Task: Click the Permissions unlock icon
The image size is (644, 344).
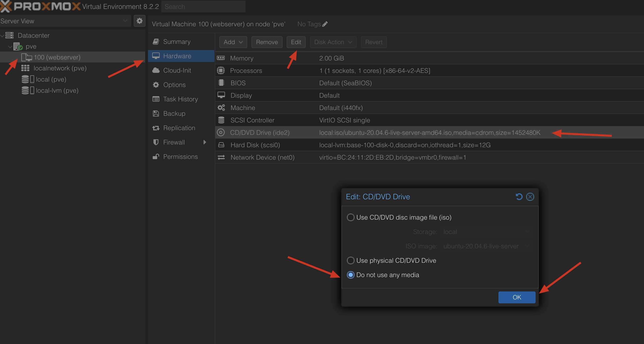Action: 156,156
